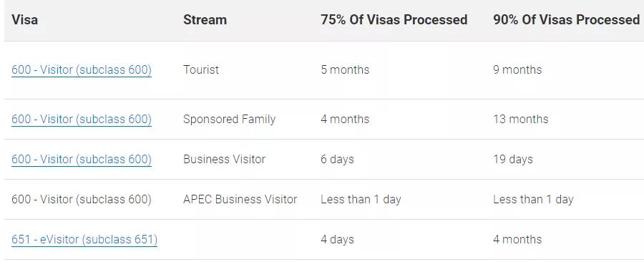Viewport: 644px width, 262px height.
Task: Click the 4 months cell in eVisitor row
Action: coord(517,239)
